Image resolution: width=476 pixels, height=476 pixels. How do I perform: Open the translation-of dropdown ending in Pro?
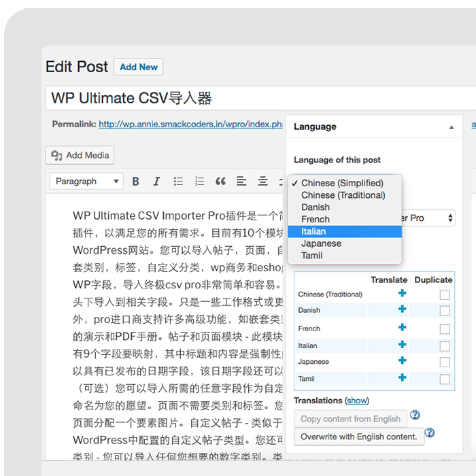[x=428, y=218]
